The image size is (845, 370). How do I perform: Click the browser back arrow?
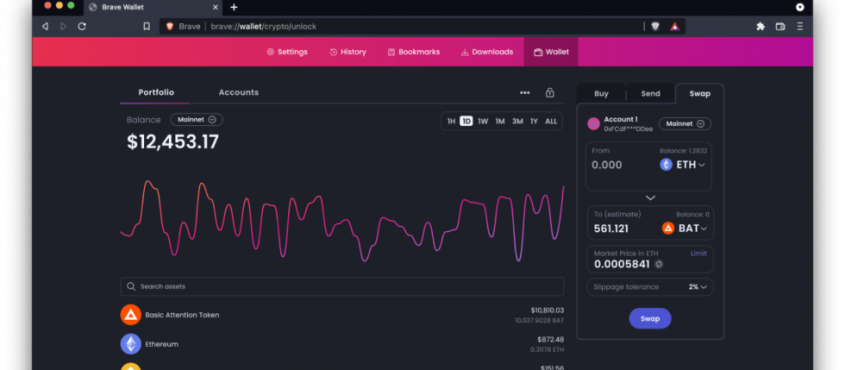click(x=45, y=26)
